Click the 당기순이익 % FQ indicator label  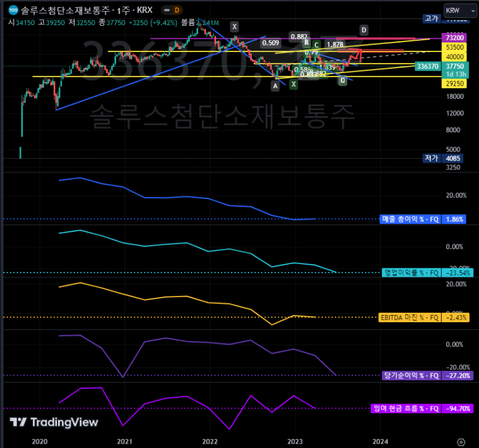[x=411, y=376]
